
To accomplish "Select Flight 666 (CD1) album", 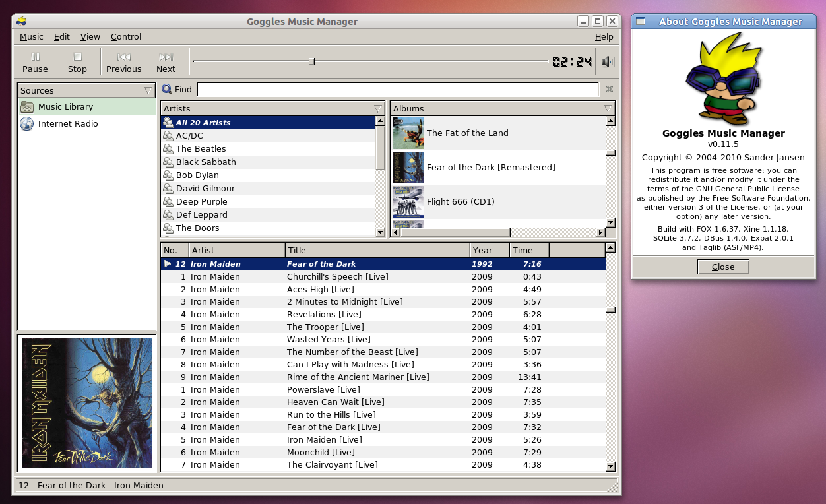I will click(x=498, y=201).
